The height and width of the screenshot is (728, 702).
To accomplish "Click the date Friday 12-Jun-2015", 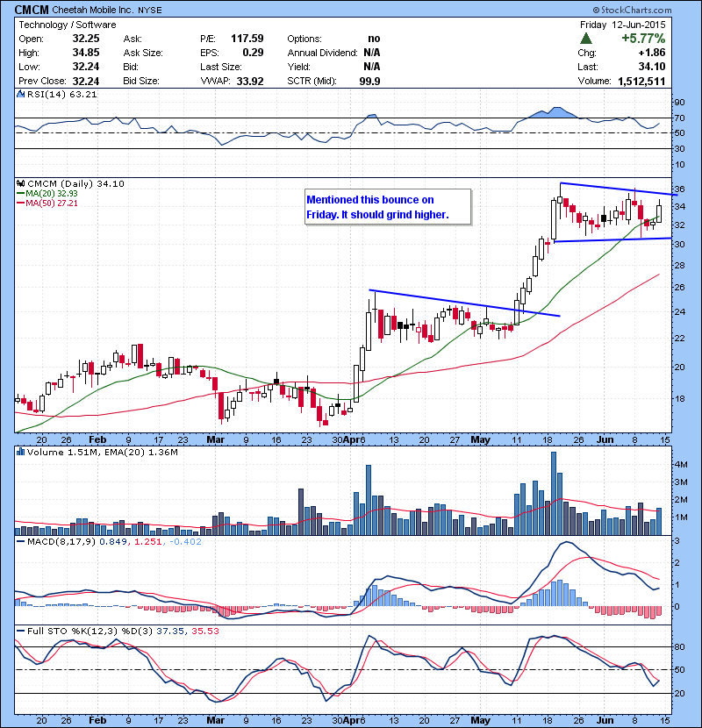I will (622, 25).
